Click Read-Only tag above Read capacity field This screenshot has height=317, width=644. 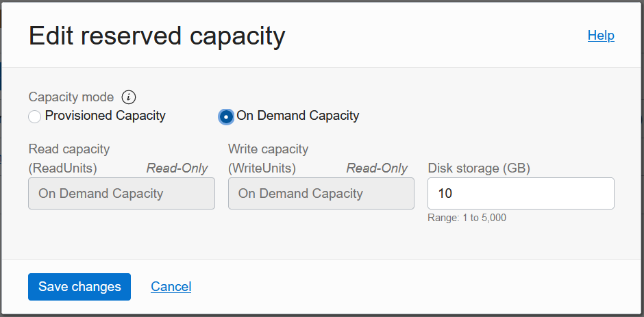[x=177, y=168]
